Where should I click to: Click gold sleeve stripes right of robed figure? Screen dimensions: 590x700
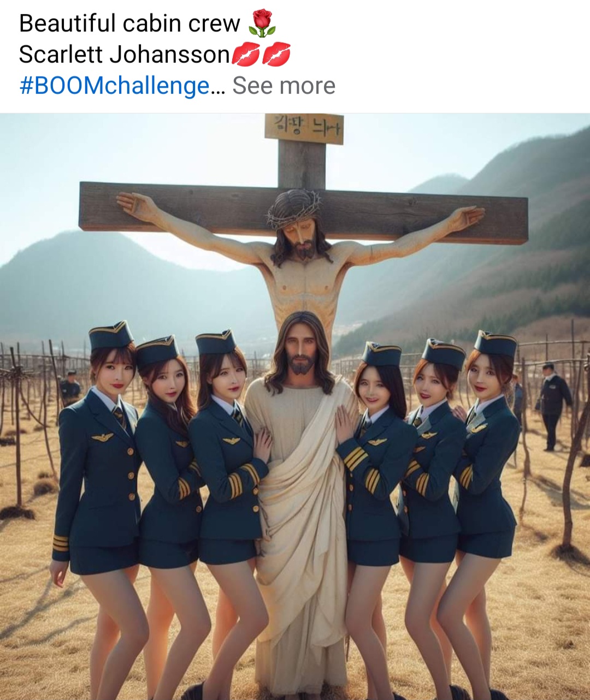coord(355,458)
